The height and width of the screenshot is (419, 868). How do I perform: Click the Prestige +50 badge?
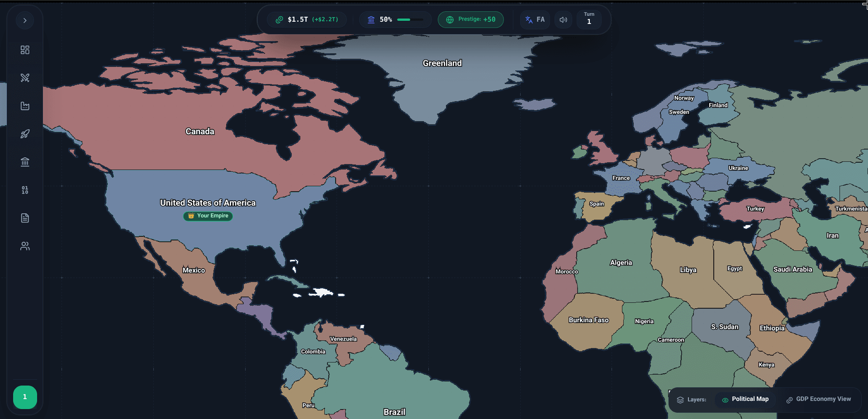(x=470, y=19)
